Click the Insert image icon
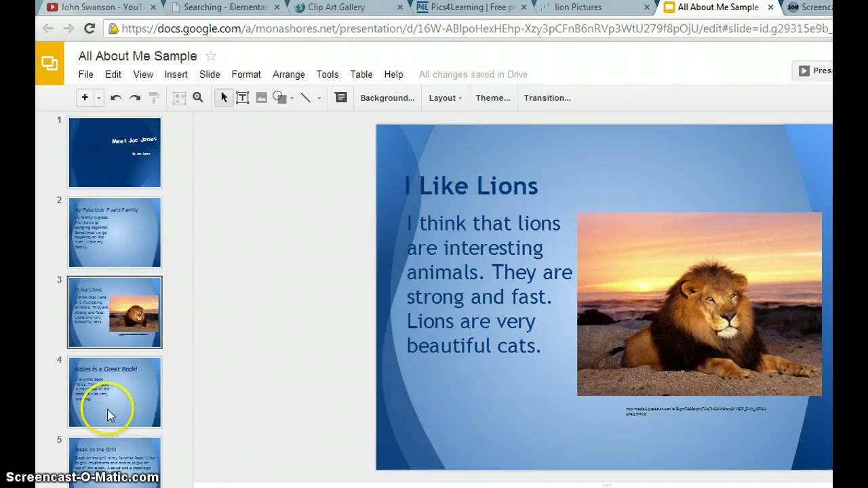 coord(262,98)
